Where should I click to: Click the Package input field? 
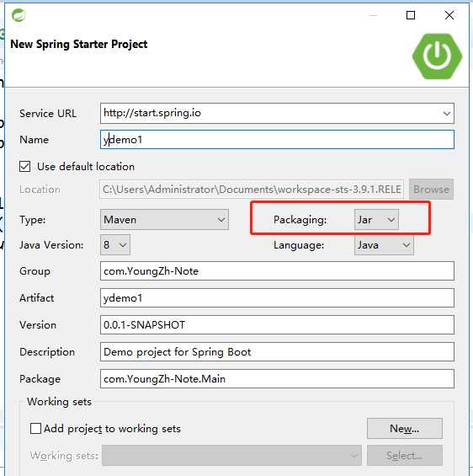point(277,379)
